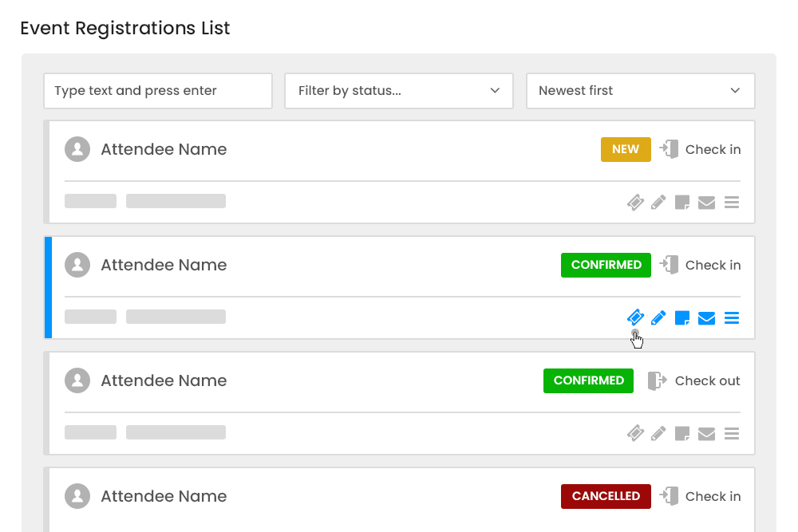
Task: Open the more-actions hamburger on the highlighted card
Action: click(731, 317)
